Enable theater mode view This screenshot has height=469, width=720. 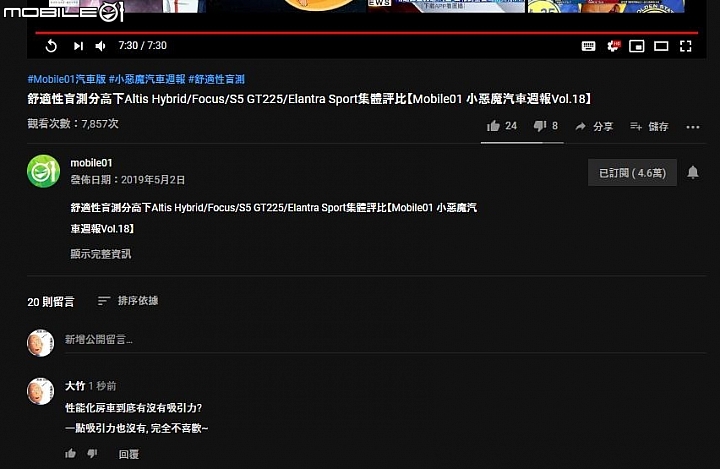click(661, 46)
